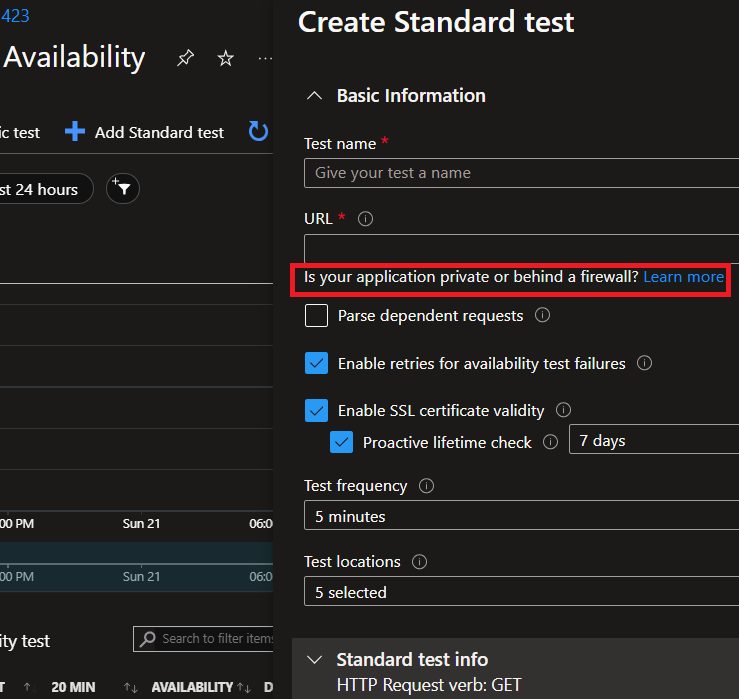Screen dimensions: 739x699
Task: Click the 423 breadcrumb link
Action: 15,16
